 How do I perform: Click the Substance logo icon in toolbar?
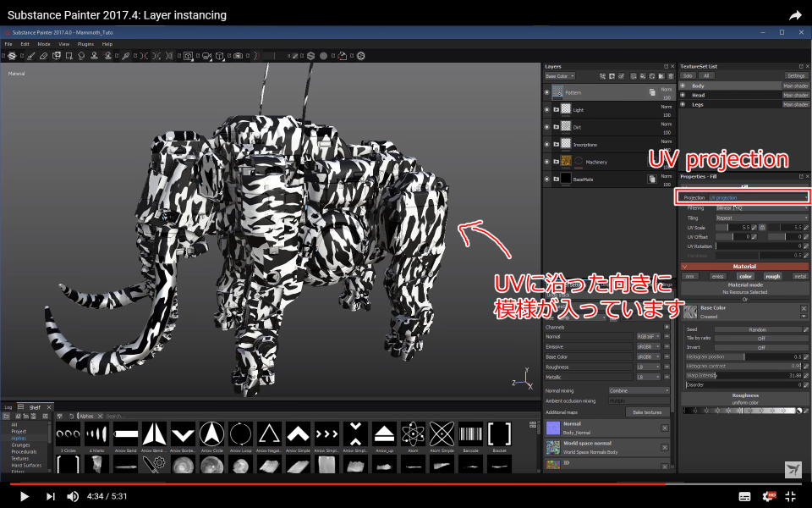coord(361,56)
